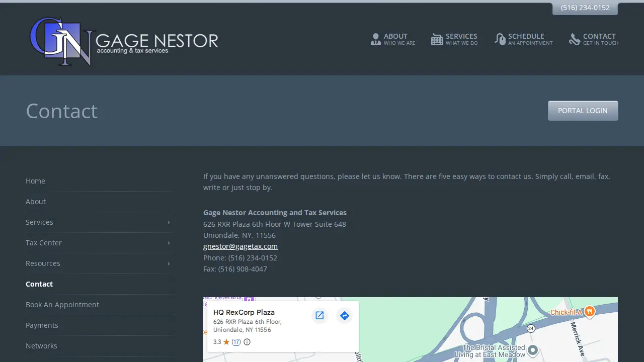Expand the Services sidebar submenu arrow

click(169, 222)
